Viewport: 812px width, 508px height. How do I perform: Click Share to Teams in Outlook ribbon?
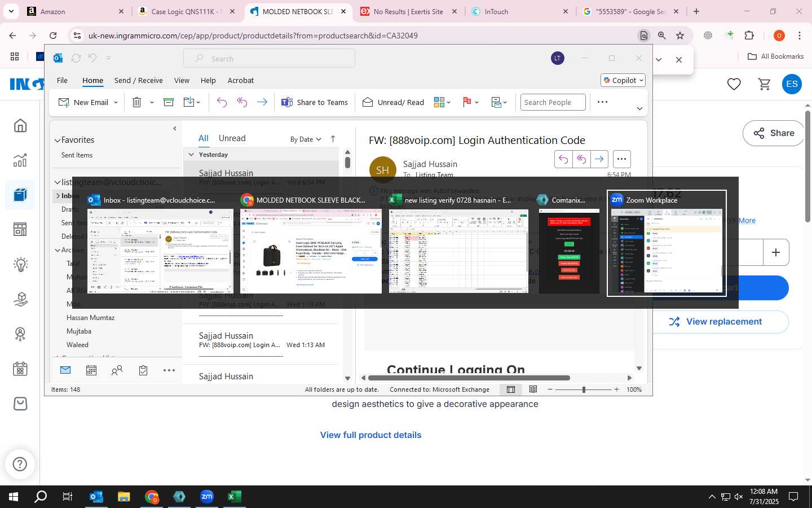point(315,102)
